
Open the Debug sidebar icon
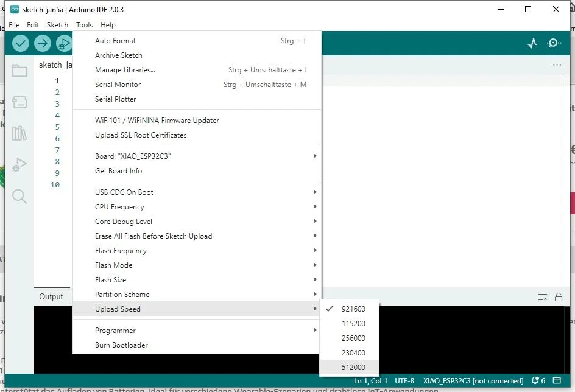(x=19, y=164)
